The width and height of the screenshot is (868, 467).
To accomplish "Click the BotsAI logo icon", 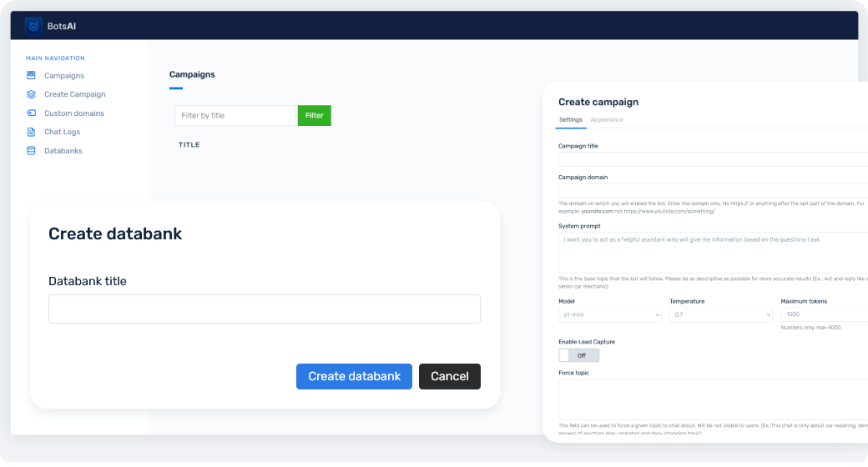I will [x=33, y=26].
